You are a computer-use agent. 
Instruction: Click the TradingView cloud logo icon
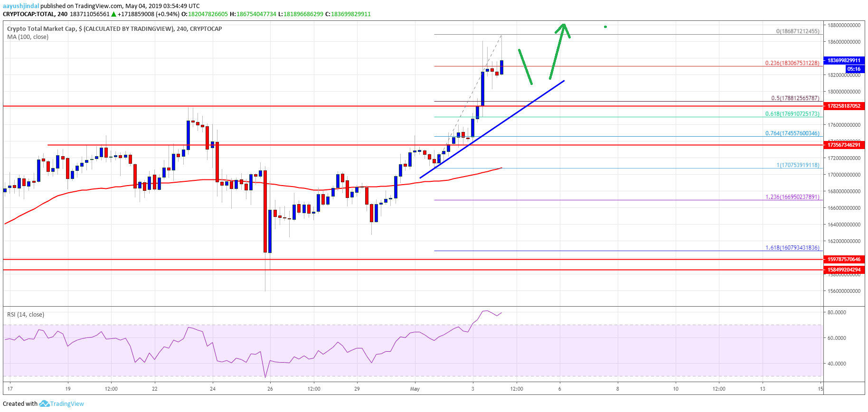[44, 403]
